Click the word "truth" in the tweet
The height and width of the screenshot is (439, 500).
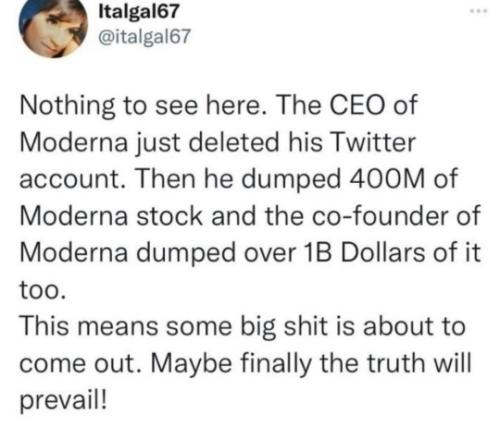[397, 363]
